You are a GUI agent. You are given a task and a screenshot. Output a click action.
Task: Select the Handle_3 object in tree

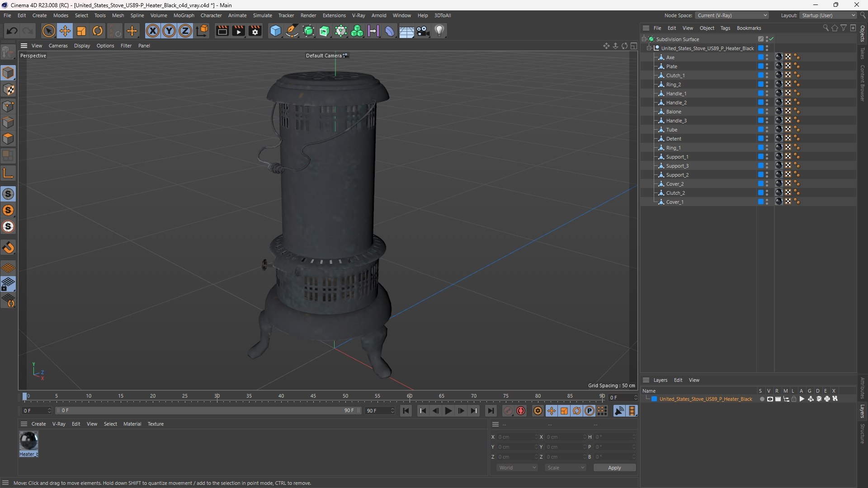(676, 121)
